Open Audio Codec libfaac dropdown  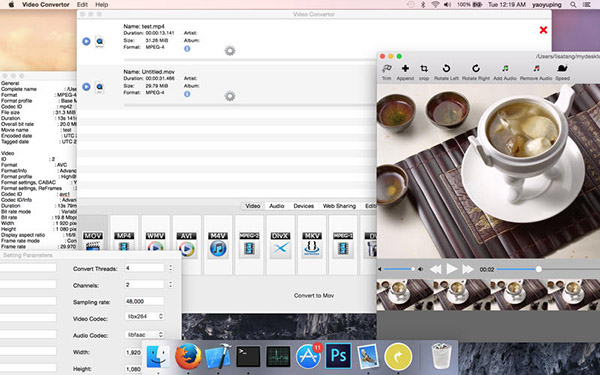point(144,334)
